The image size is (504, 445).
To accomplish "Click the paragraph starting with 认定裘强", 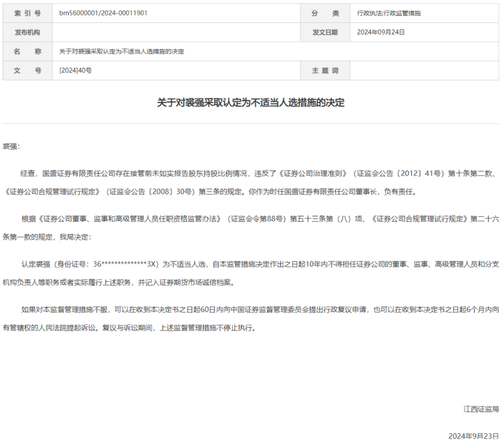I will (251, 273).
